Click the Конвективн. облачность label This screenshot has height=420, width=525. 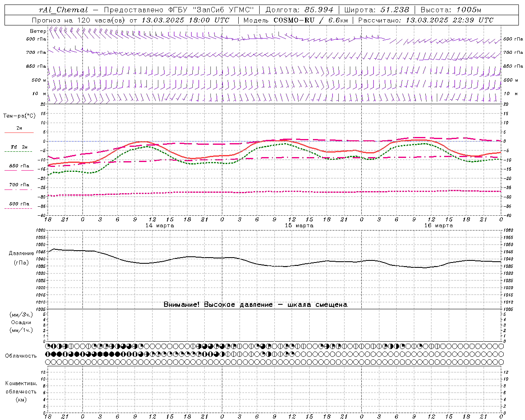(21, 388)
